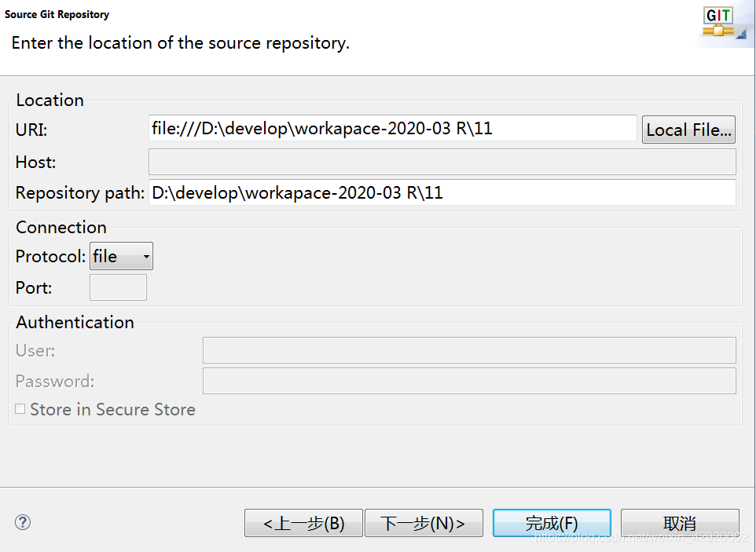Click the 'Port:' label
This screenshot has height=552, width=756.
[x=34, y=288]
